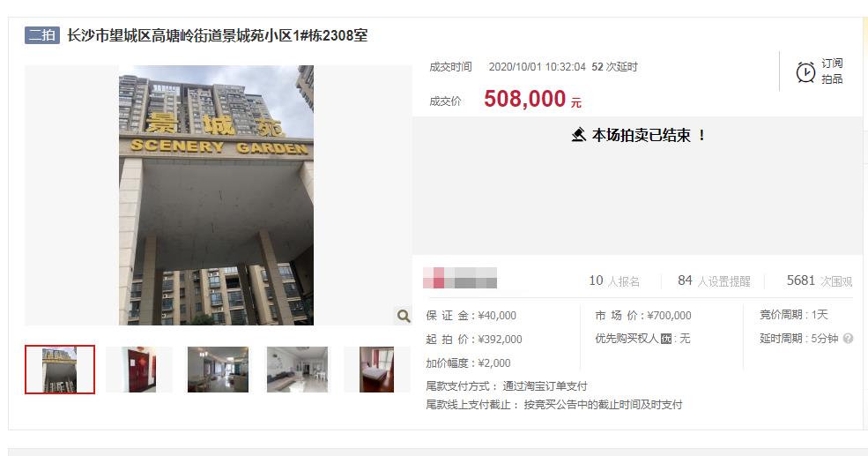This screenshot has width=868, height=456.
Task: Click the 84 人设置提醒 reminder count
Action: point(714,280)
